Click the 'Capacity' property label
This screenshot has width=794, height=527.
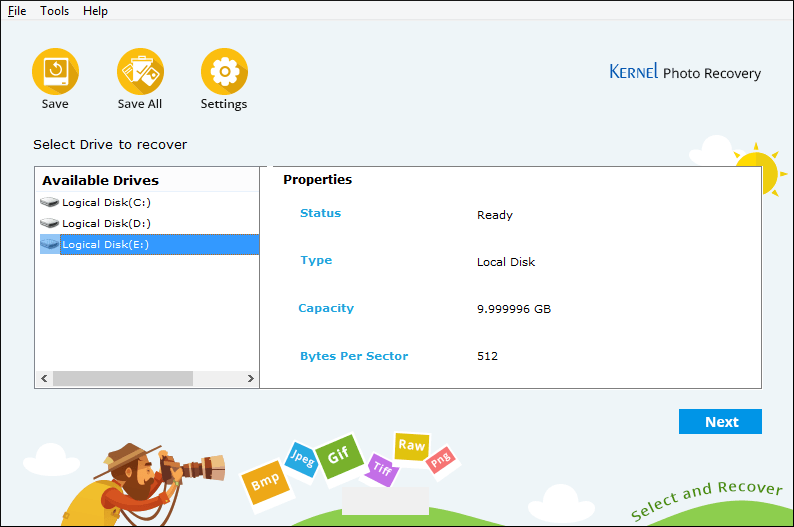pyautogui.click(x=326, y=308)
